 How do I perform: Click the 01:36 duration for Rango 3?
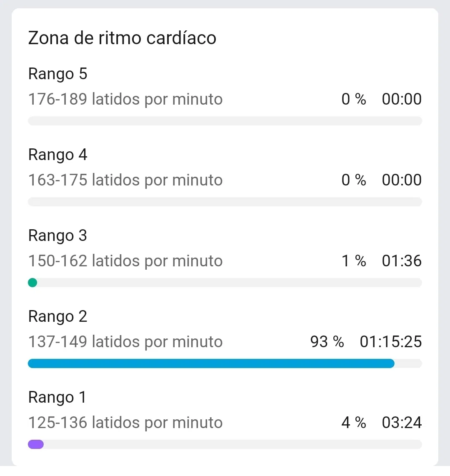402,261
